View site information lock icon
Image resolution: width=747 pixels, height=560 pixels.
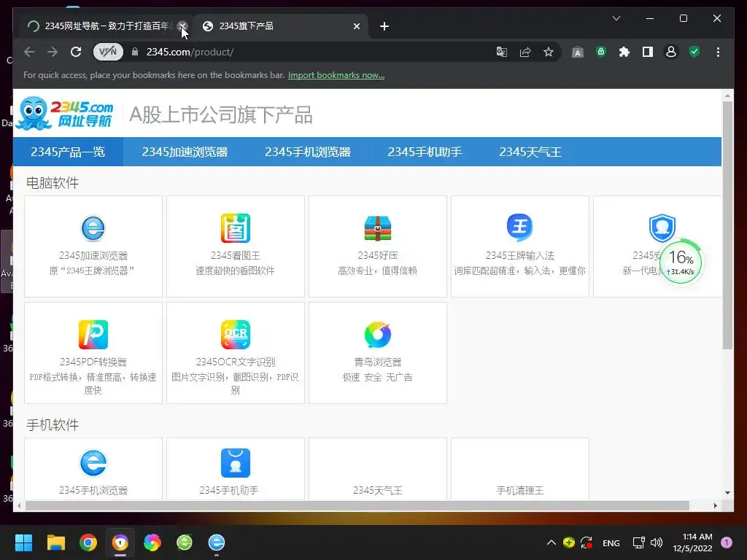pos(135,52)
